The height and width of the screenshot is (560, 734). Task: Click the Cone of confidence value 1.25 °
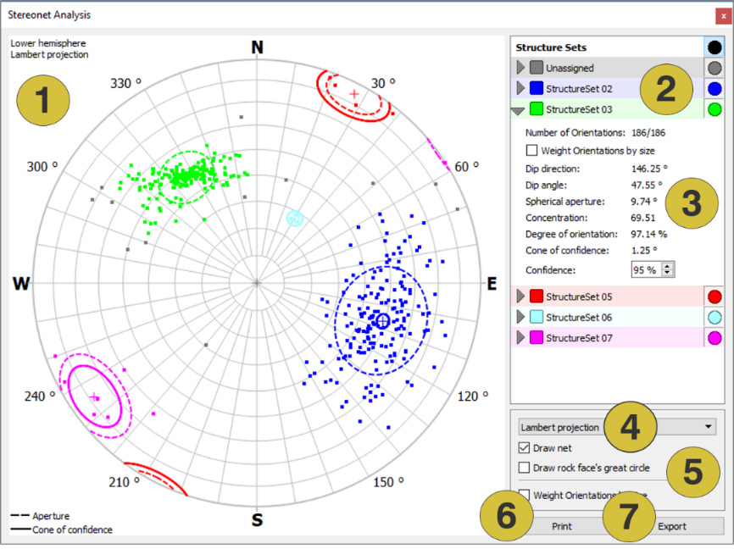tap(644, 250)
